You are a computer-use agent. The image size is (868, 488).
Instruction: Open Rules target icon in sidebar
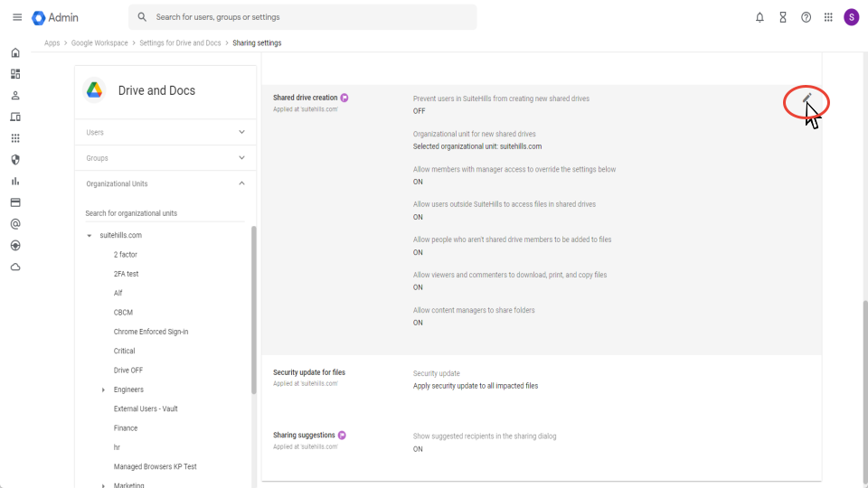tap(15, 245)
